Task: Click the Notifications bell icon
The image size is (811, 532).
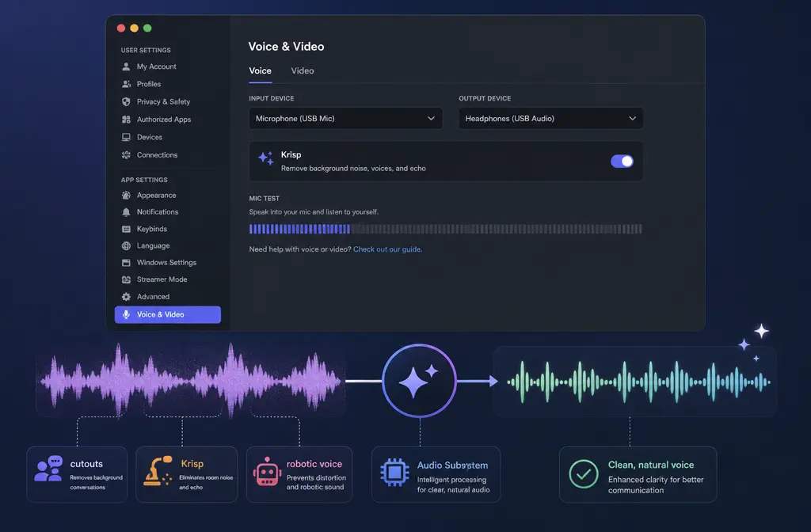Action: (126, 212)
